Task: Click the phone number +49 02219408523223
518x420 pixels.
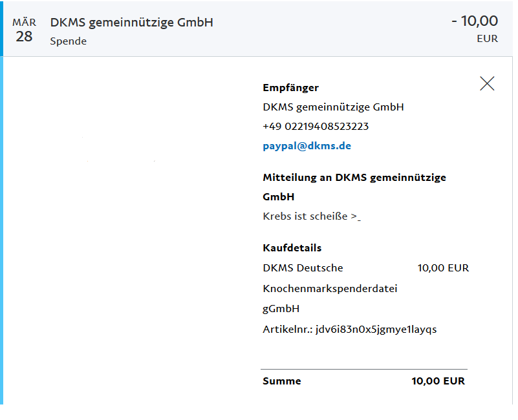Action: click(316, 127)
